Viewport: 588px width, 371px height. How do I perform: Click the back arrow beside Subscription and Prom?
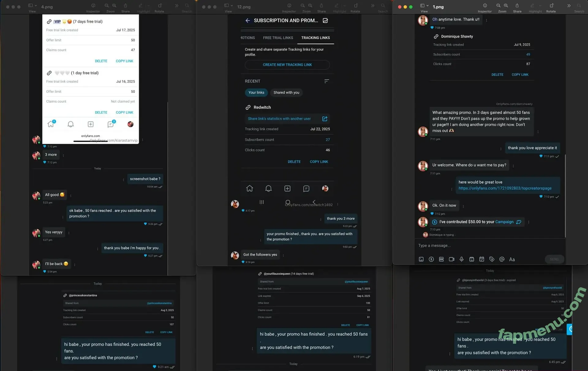point(248,21)
